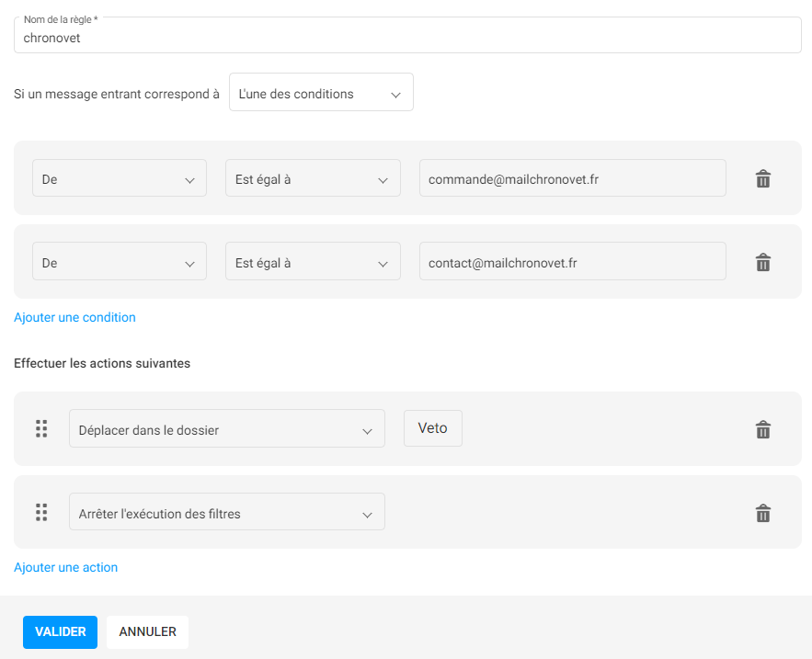Focus the 'Nom de la règle' field

pos(407,35)
